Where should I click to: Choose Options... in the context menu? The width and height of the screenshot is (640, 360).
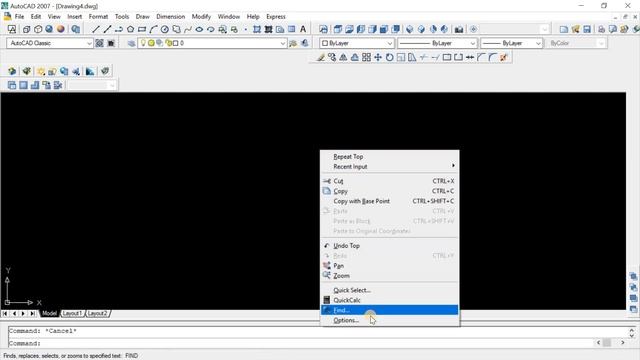(x=390, y=320)
